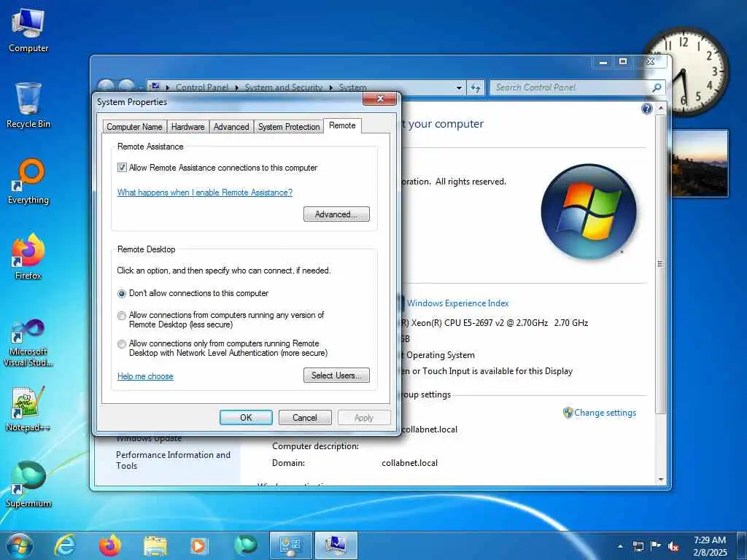Expand the address bar history dropdown

[459, 88]
